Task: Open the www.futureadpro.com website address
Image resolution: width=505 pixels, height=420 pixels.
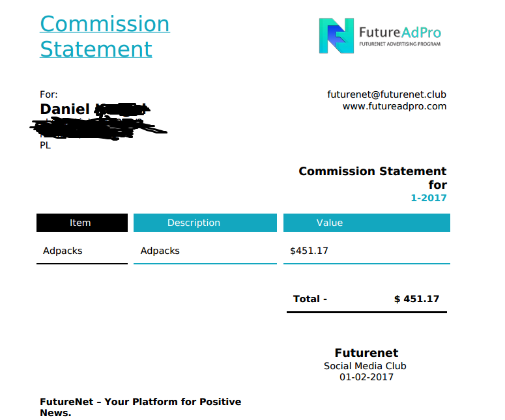Action: pyautogui.click(x=394, y=106)
